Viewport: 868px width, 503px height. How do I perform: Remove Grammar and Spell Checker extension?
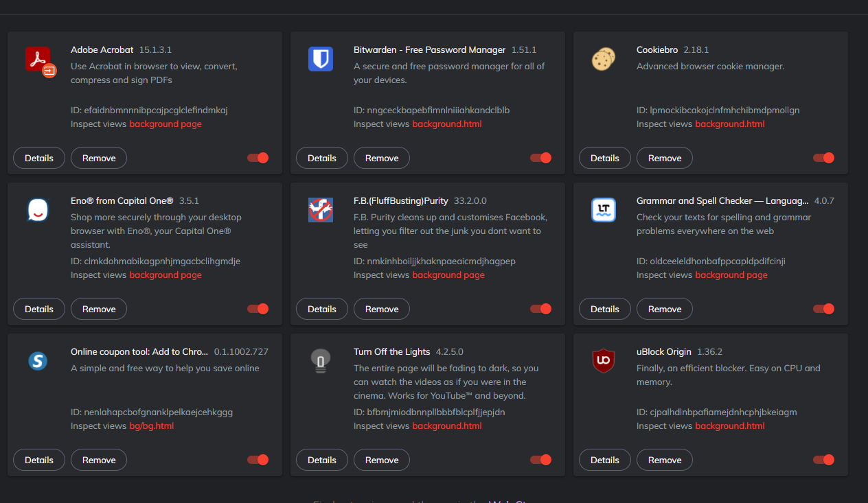tap(665, 309)
